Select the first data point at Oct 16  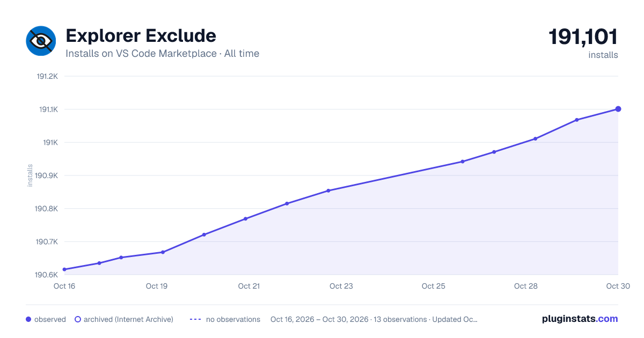point(64,269)
